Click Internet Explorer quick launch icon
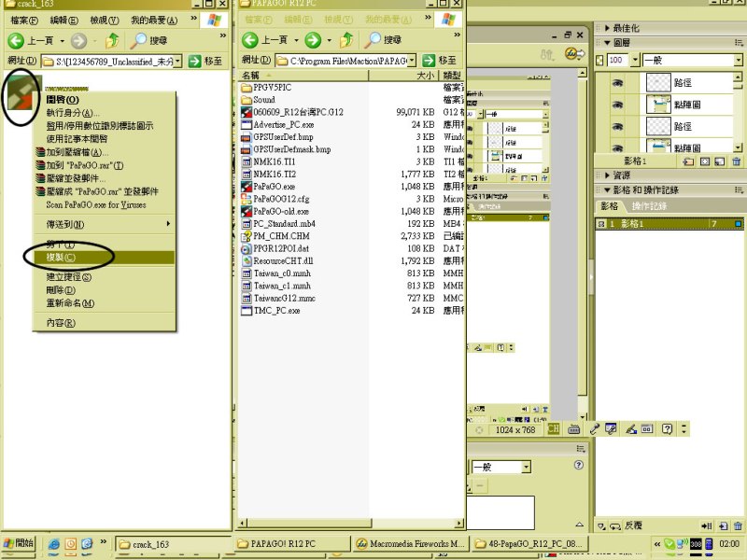 (x=54, y=544)
